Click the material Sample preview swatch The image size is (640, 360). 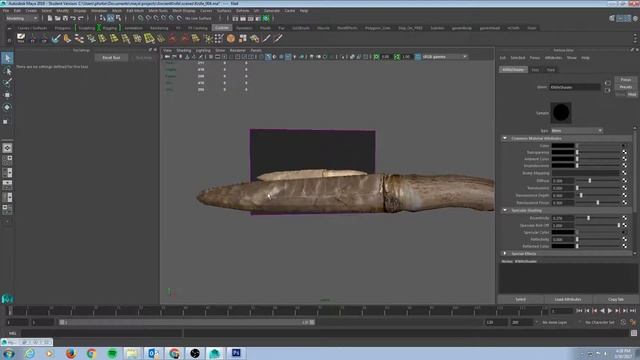point(561,113)
